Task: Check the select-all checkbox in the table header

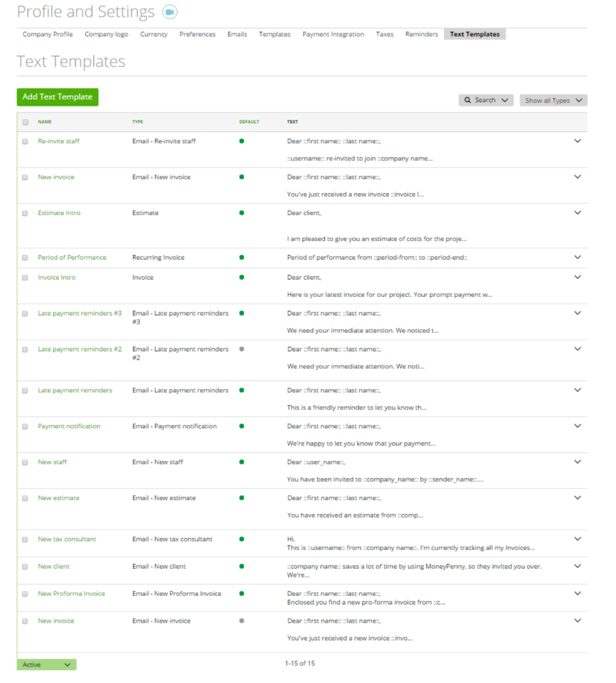Action: [x=25, y=122]
